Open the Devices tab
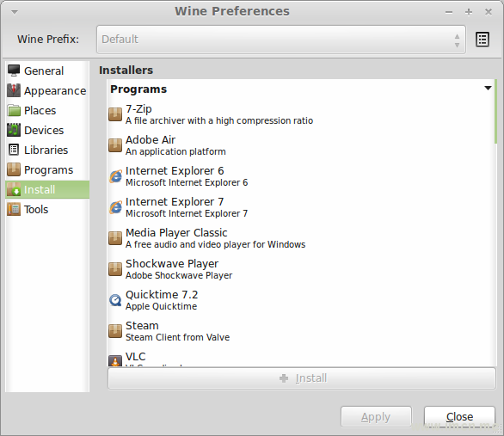This screenshot has width=504, height=436. click(x=47, y=130)
